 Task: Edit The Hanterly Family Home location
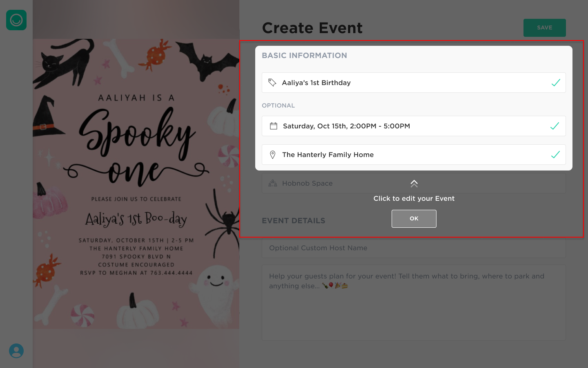coord(414,155)
